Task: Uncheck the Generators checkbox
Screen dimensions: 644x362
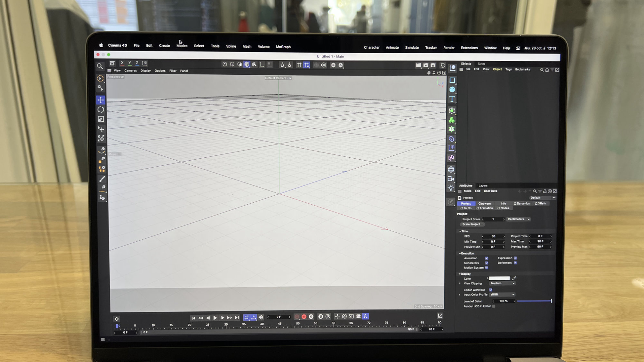Action: click(x=487, y=263)
